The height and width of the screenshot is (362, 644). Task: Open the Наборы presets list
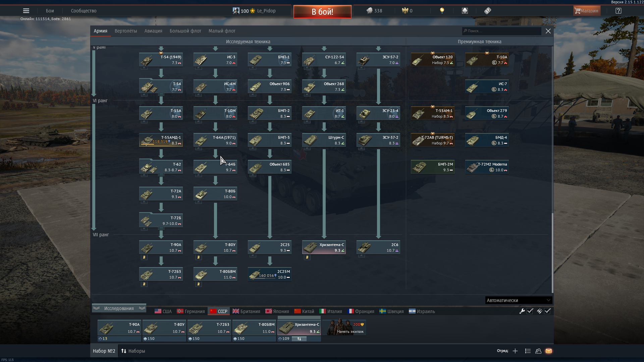click(133, 351)
